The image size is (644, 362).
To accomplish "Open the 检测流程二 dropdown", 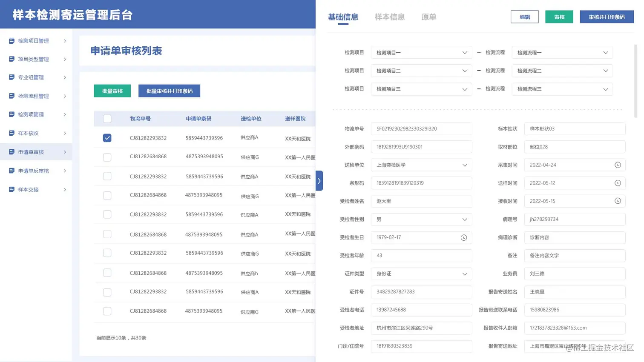I will pos(562,71).
